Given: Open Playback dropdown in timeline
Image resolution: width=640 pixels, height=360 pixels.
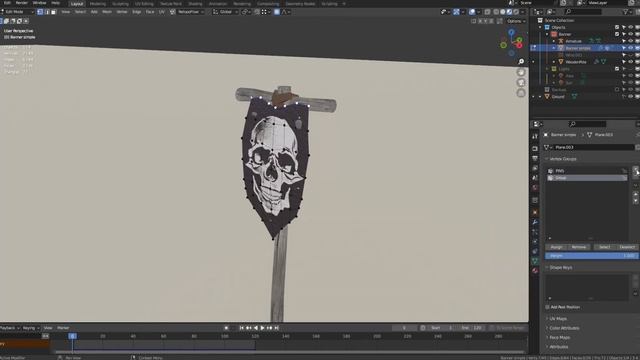Looking at the screenshot, I should [x=10, y=328].
